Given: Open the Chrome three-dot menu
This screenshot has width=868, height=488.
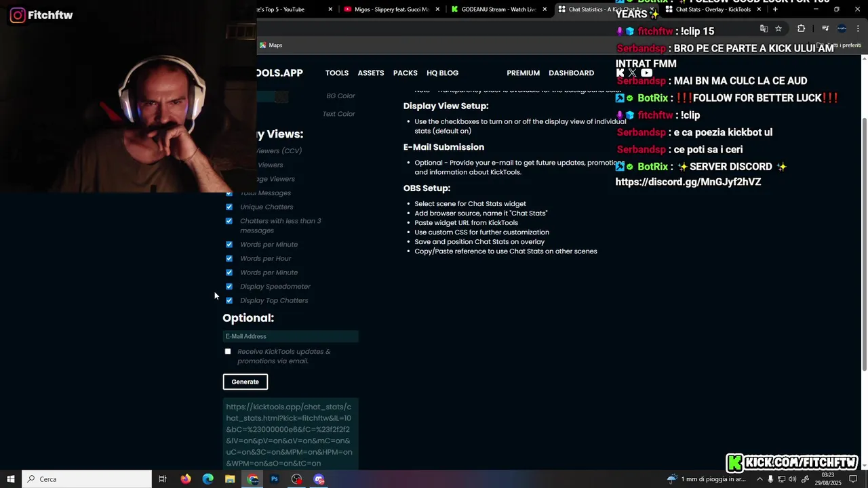Looking at the screenshot, I should click(x=859, y=28).
